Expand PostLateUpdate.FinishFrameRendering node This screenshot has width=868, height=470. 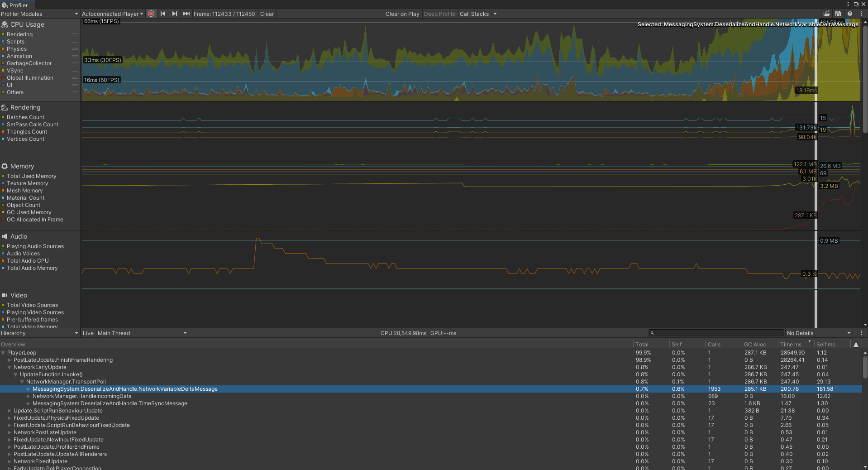coord(10,360)
